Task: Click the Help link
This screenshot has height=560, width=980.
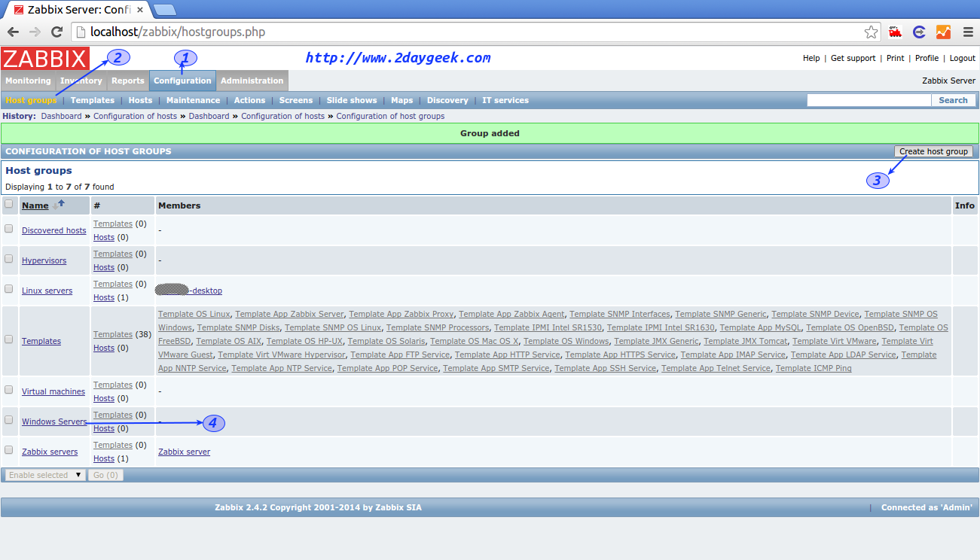Action: (x=811, y=58)
